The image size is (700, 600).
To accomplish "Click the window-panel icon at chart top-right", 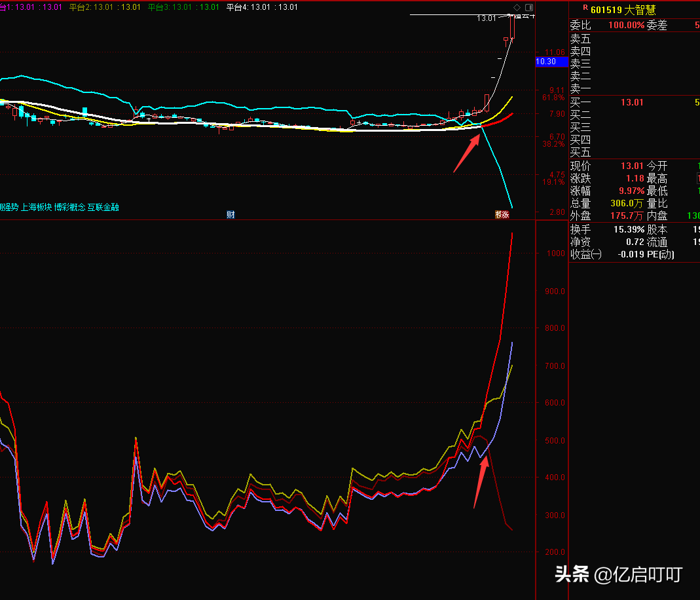I will pyautogui.click(x=528, y=7).
